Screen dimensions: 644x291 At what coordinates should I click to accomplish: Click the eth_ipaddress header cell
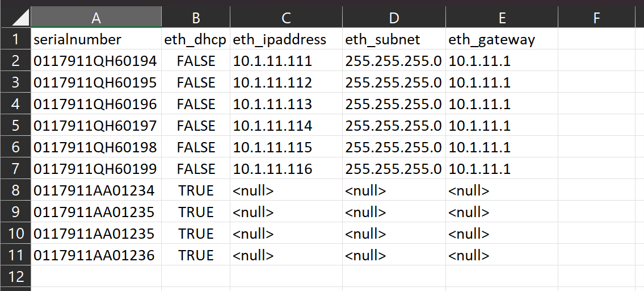tap(286, 39)
